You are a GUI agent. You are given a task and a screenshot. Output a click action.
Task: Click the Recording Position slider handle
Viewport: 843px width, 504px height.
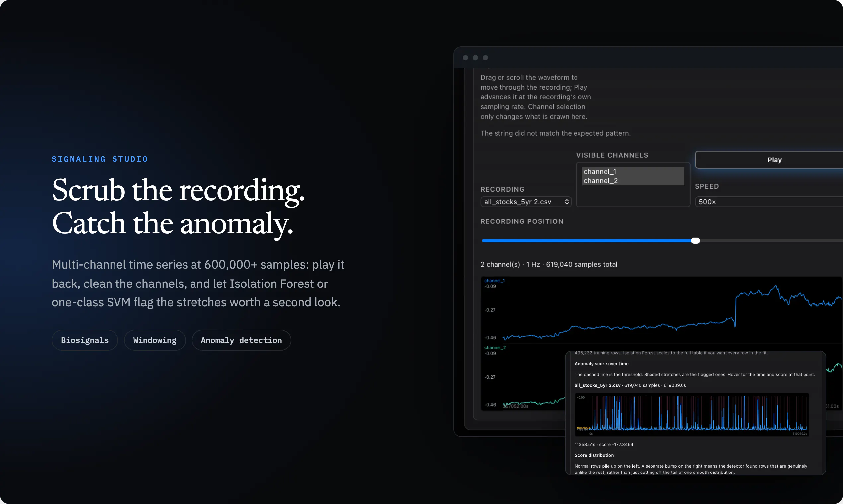(696, 241)
